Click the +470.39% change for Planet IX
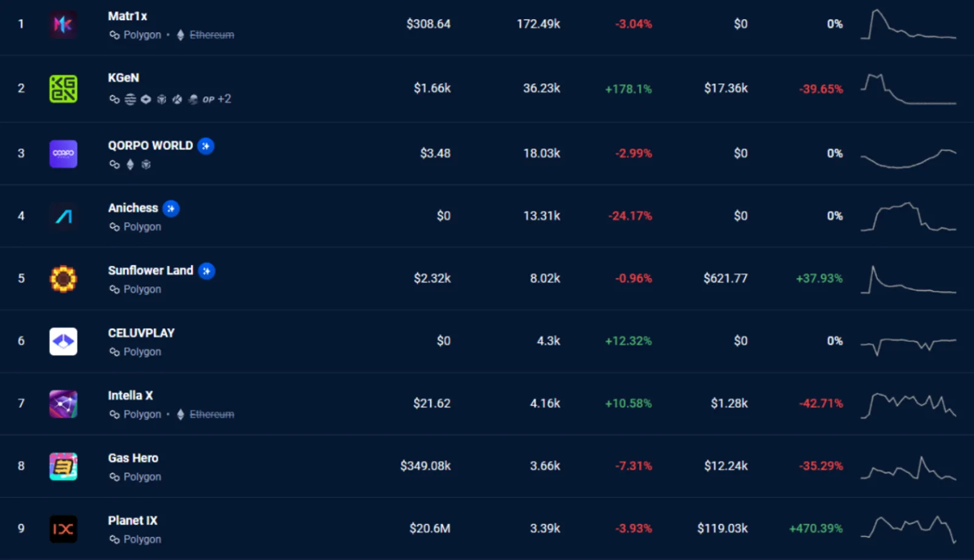The width and height of the screenshot is (974, 560). 816,528
